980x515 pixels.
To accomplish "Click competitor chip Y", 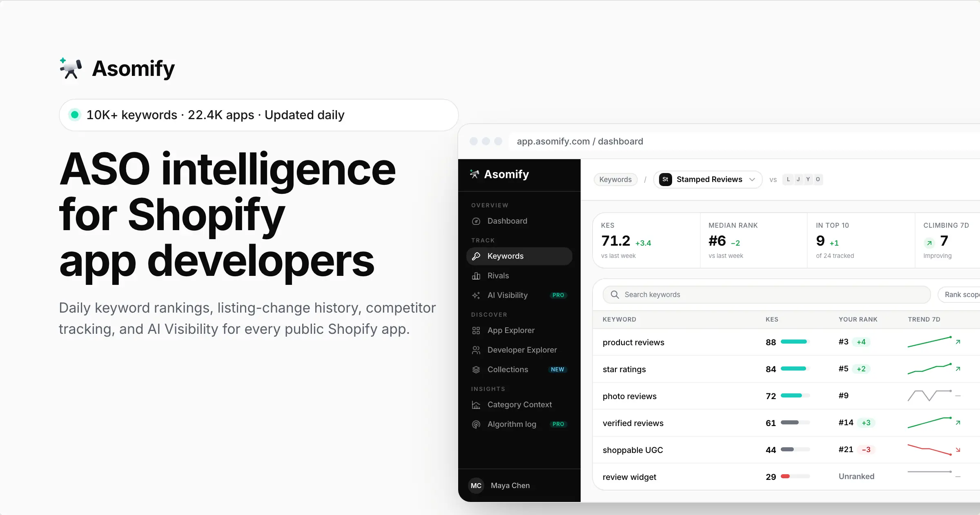I will [x=808, y=180].
